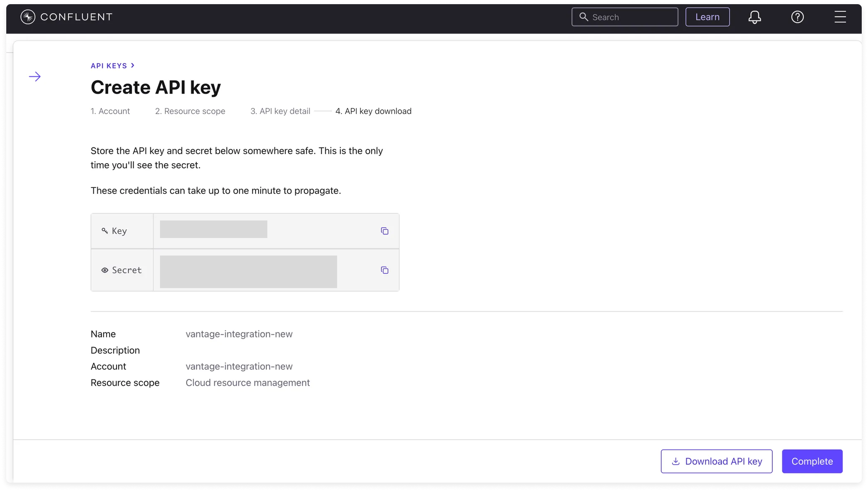Expand sidebar with the arrow icon

pyautogui.click(x=35, y=76)
